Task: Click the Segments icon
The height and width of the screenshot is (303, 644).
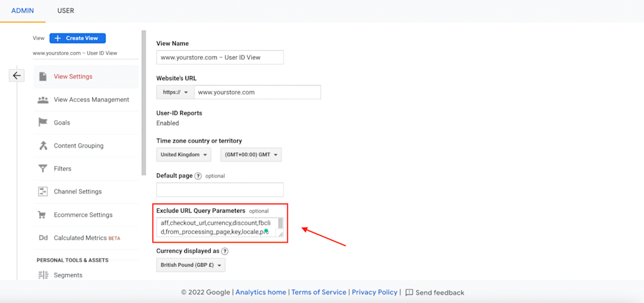Action: click(43, 275)
